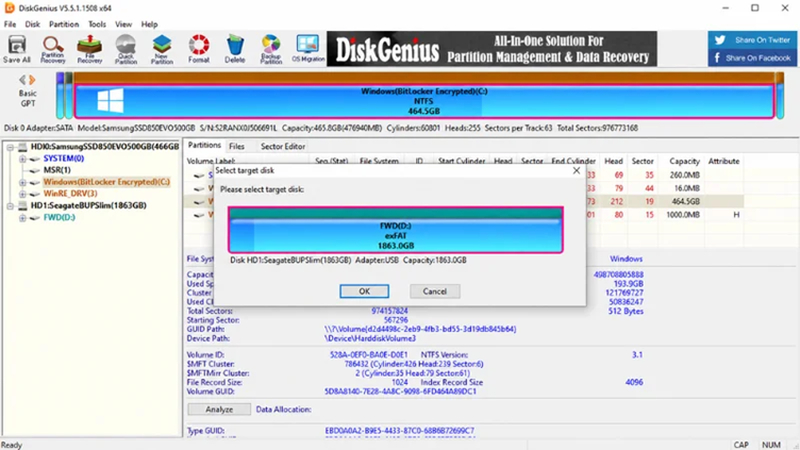Collapse the HD0 Samsung SSD tree node
800x450 pixels.
click(10, 147)
